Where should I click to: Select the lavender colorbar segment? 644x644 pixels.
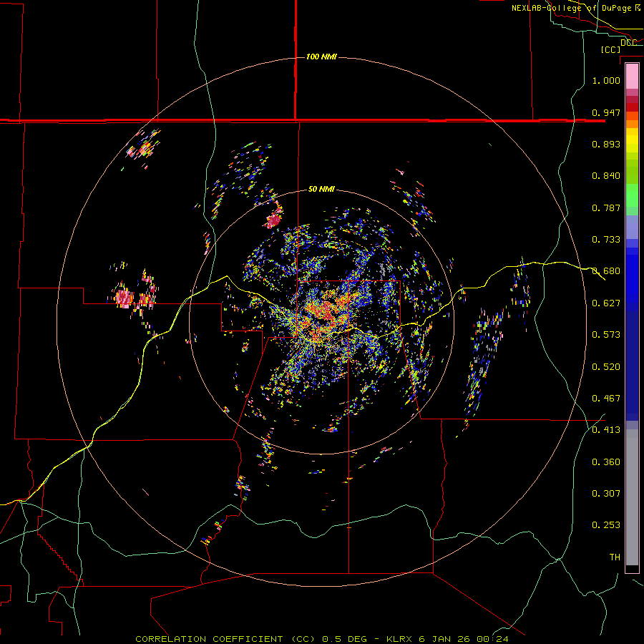pos(632,227)
